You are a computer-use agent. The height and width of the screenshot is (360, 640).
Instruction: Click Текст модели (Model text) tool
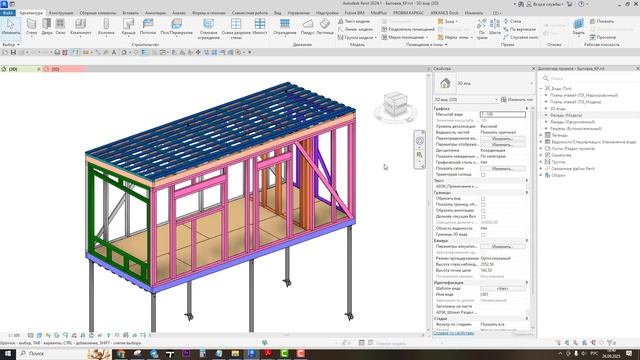354,21
